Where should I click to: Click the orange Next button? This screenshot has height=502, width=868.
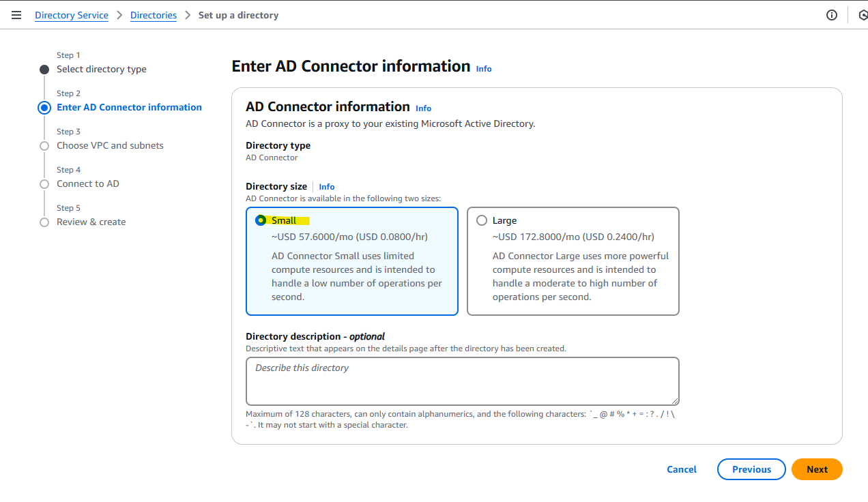click(817, 469)
